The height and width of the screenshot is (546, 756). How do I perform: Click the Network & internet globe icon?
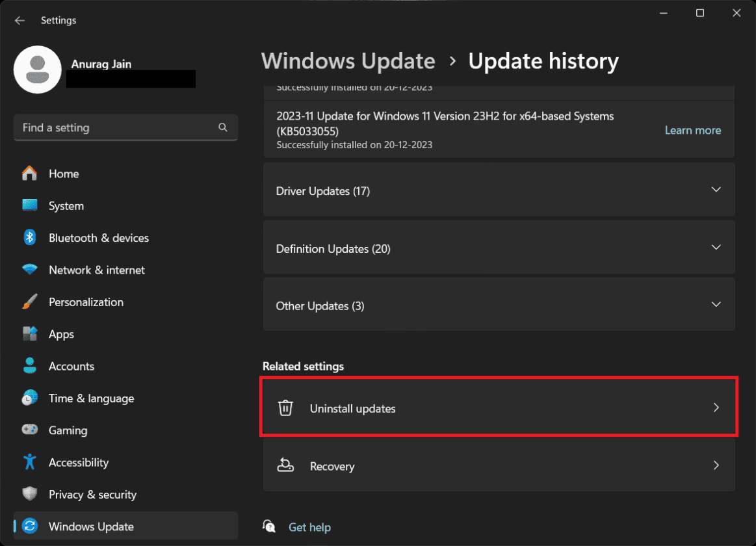click(29, 270)
